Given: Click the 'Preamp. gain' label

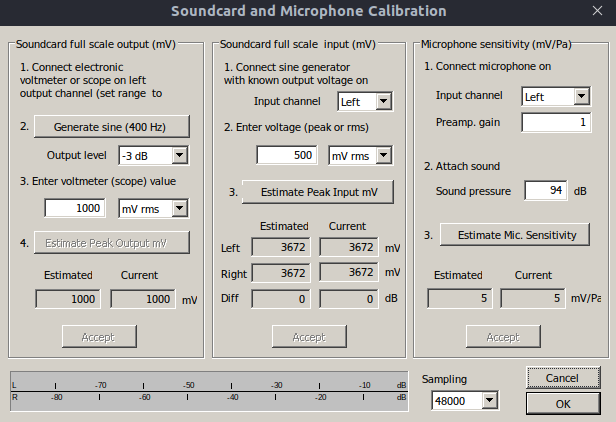Looking at the screenshot, I should [468, 122].
